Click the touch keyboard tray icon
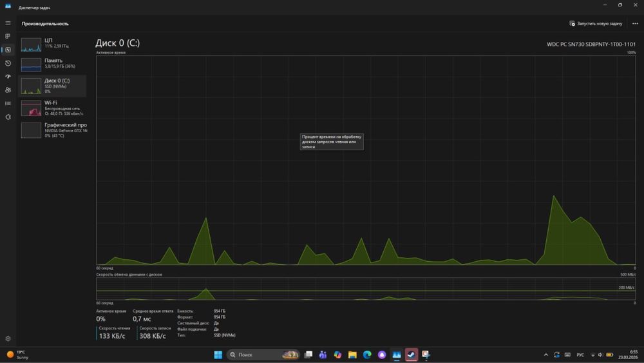644x363 pixels. (x=567, y=355)
